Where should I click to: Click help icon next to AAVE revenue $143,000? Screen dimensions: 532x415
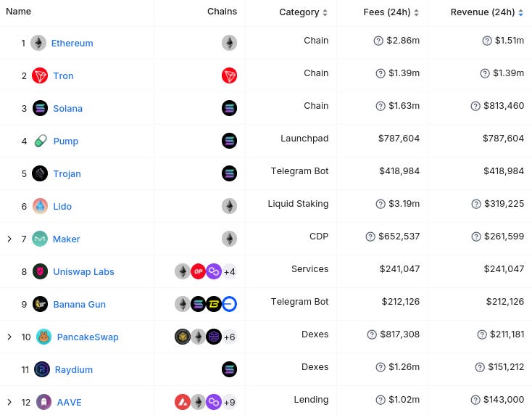(x=475, y=400)
